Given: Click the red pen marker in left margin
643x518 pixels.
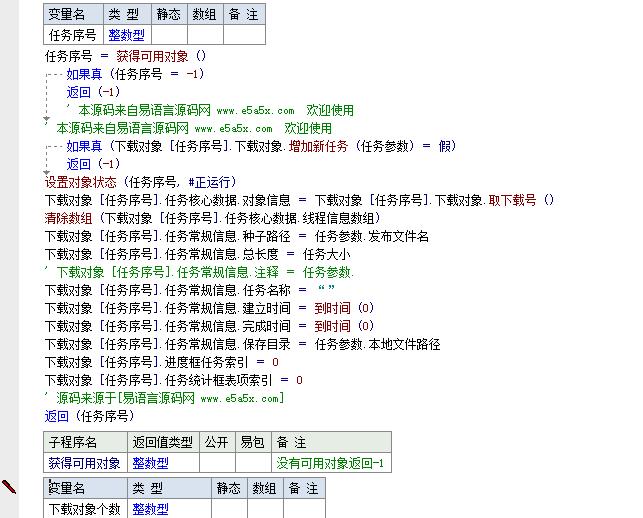Looking at the screenshot, I should point(9,487).
